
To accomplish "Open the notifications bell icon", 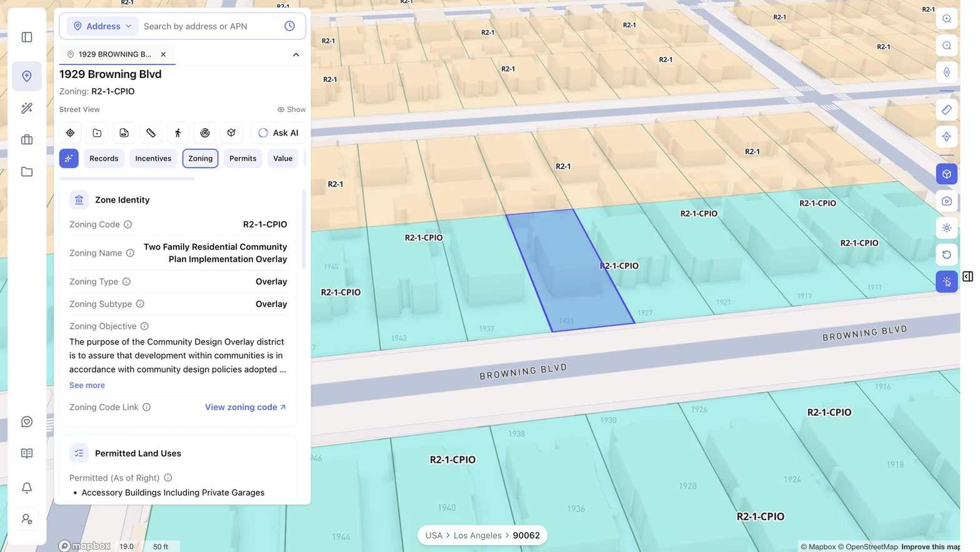I will click(27, 488).
